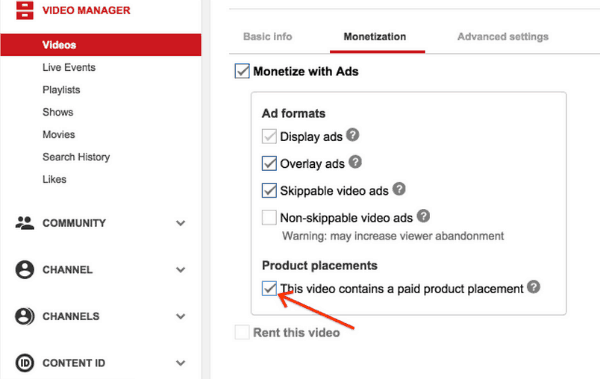Expand the Channel section chevron

point(181,270)
